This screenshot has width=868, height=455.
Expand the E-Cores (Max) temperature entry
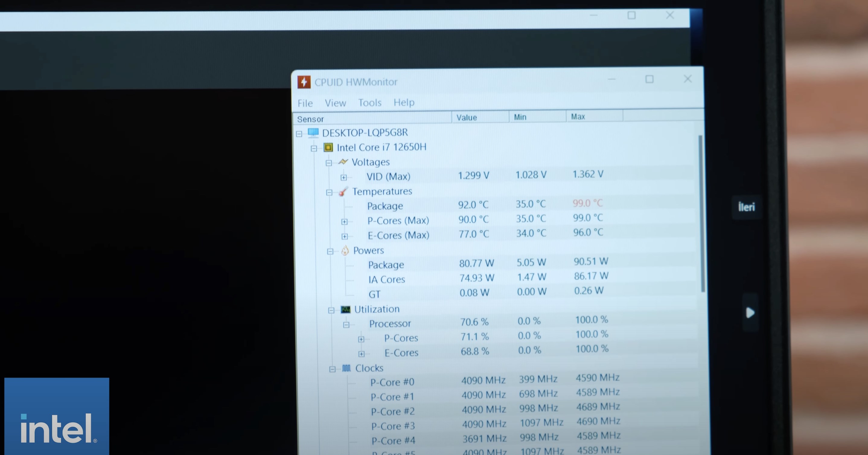344,237
